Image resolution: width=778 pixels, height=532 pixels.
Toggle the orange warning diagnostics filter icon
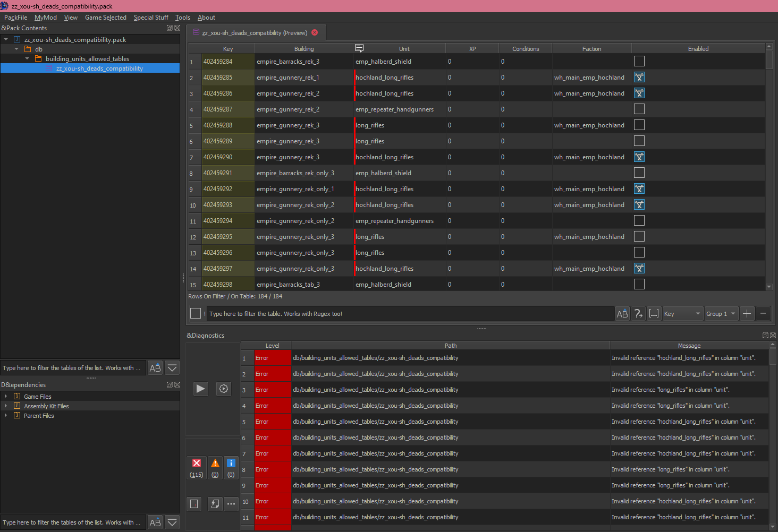[215, 463]
